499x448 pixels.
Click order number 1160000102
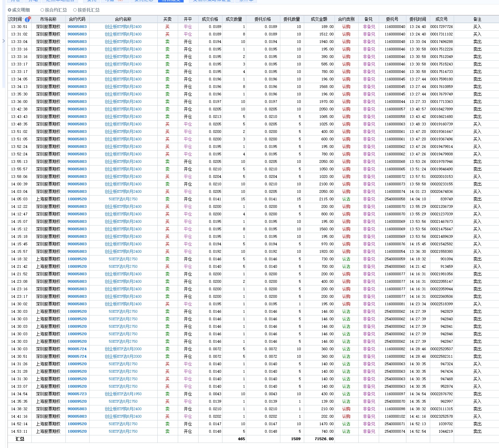395,416
